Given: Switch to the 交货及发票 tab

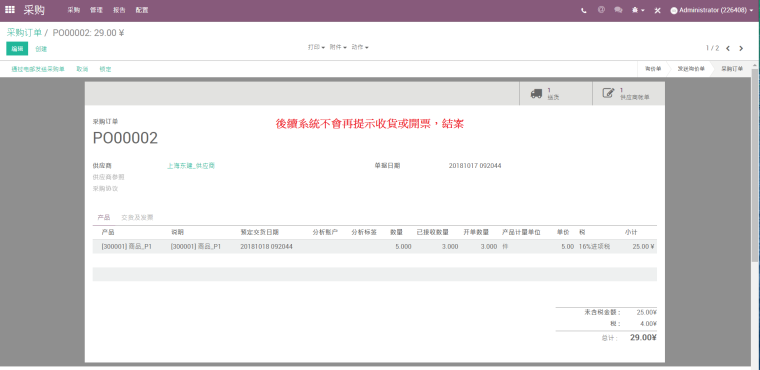Looking at the screenshot, I should [x=137, y=218].
